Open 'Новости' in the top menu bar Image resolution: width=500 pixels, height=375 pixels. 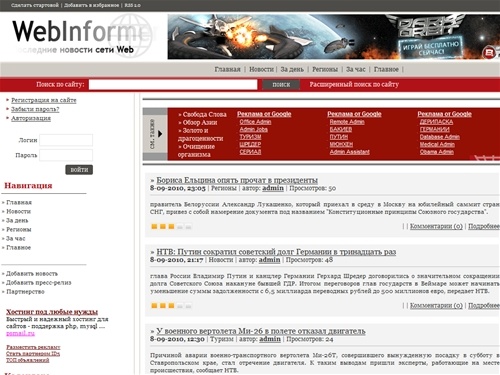click(x=261, y=69)
